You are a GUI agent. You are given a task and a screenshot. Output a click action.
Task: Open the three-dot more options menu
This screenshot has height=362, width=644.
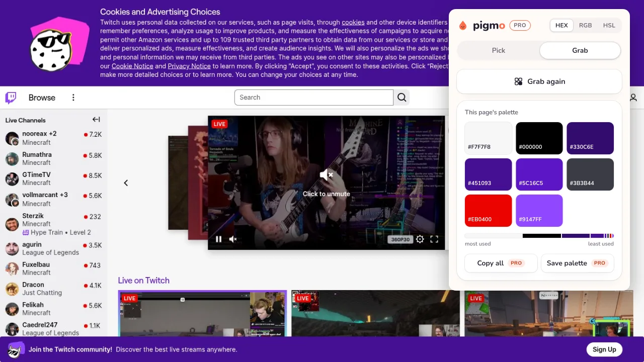(x=73, y=98)
